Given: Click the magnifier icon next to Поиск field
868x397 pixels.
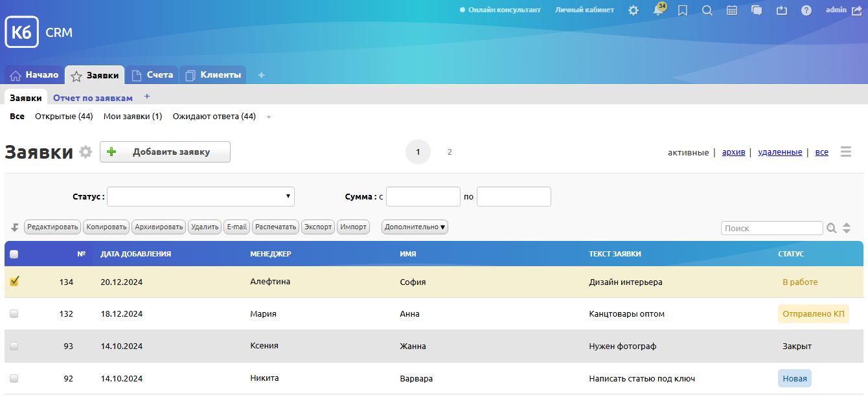Looking at the screenshot, I should (x=831, y=228).
